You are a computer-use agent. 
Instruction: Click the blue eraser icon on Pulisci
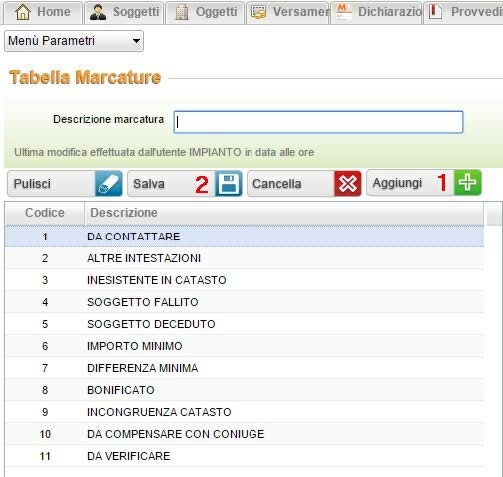point(109,184)
